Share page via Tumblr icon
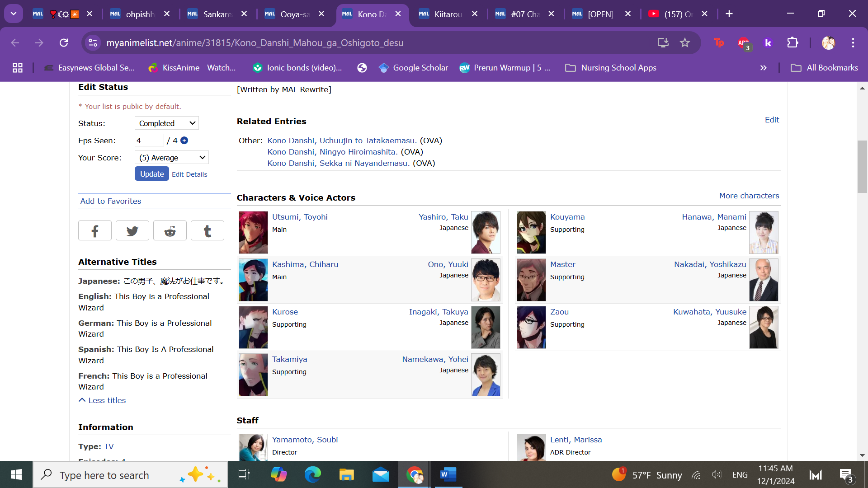 (207, 231)
